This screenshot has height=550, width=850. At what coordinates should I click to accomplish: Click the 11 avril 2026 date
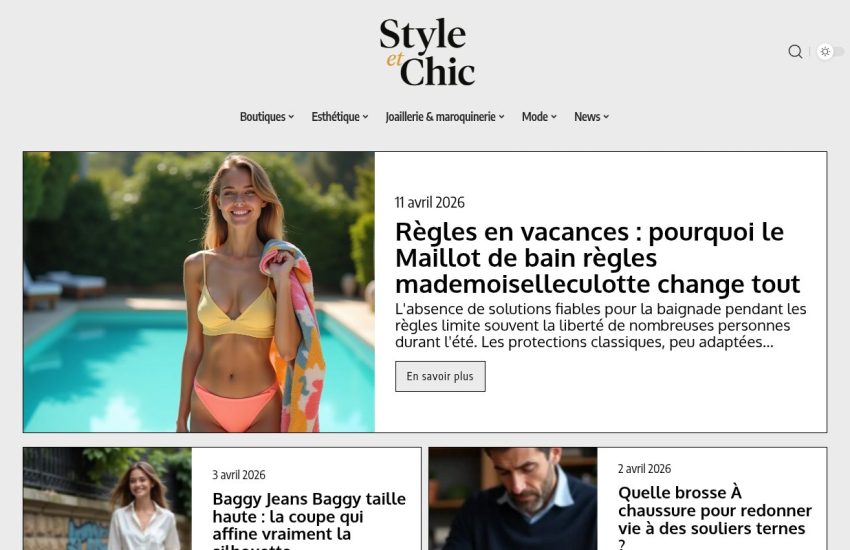coord(429,203)
